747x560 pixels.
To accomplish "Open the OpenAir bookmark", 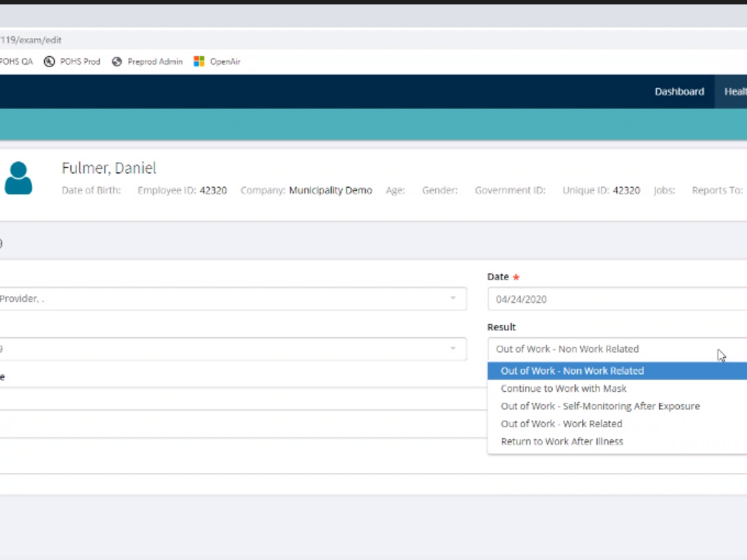I will click(217, 62).
